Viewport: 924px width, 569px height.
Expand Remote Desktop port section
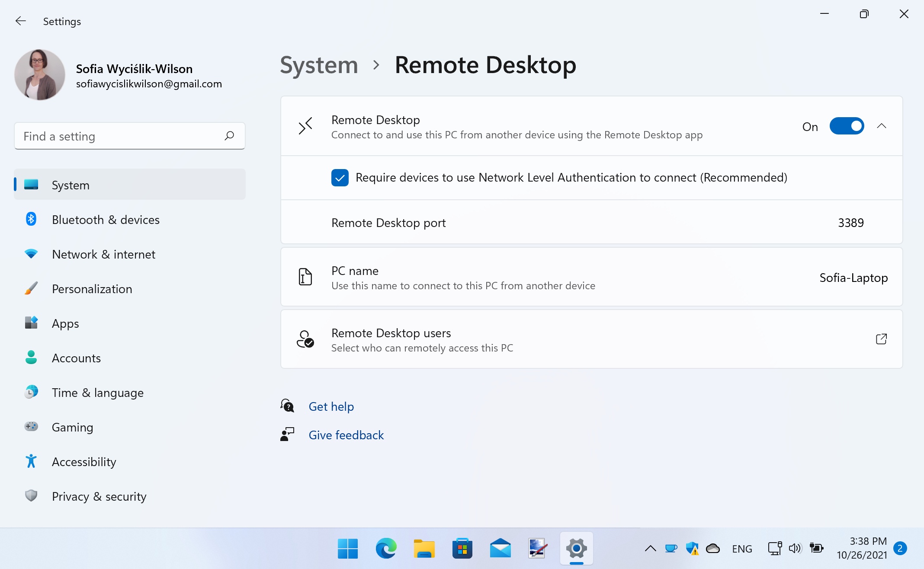click(x=591, y=223)
